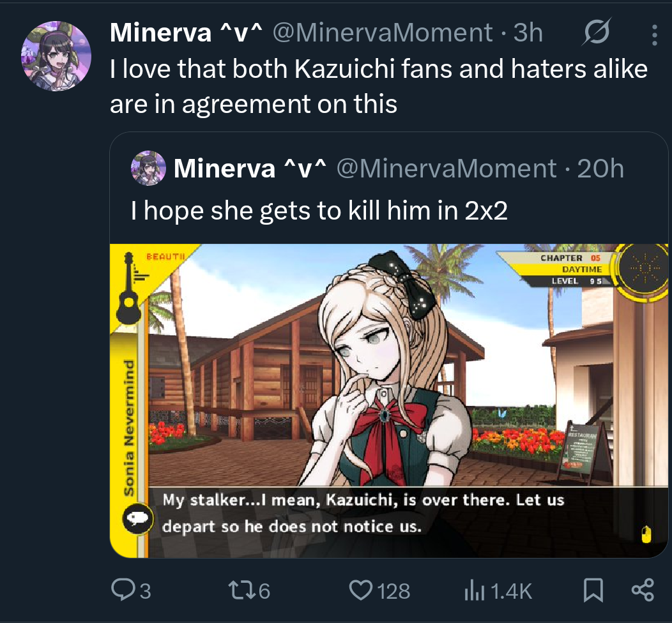The image size is (672, 623).
Task: Open the 20h timestamp of quoted tweet
Action: click(600, 169)
